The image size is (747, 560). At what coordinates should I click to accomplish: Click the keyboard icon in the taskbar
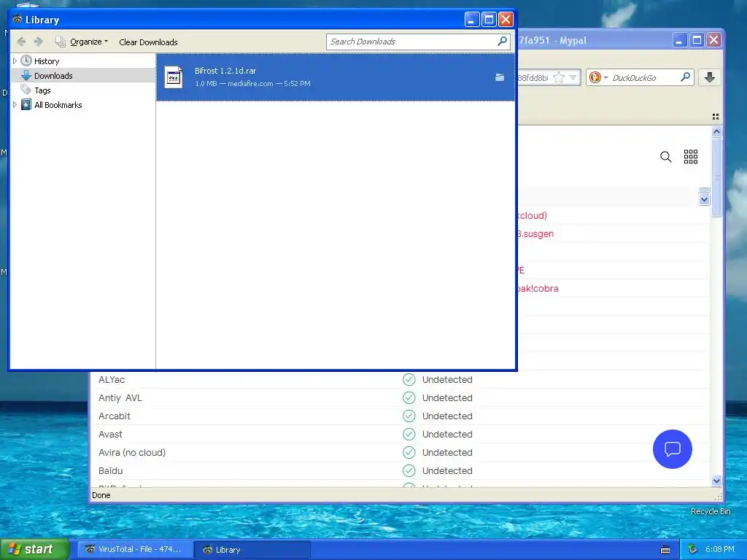click(x=665, y=550)
